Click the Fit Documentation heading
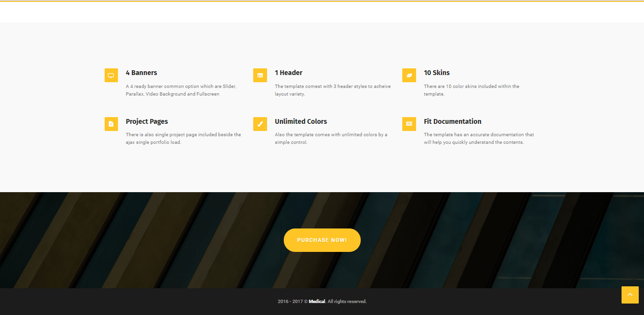The image size is (644, 315). [x=452, y=121]
